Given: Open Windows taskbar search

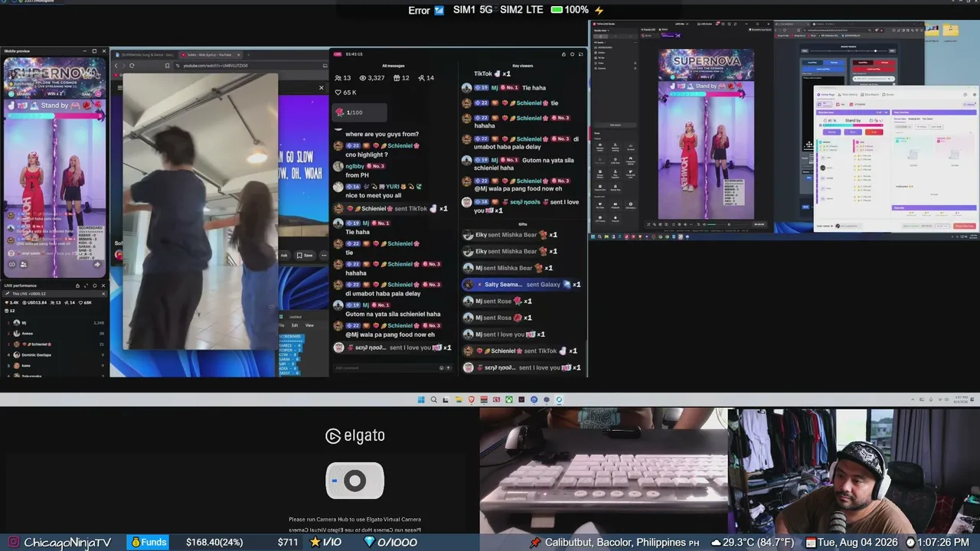Looking at the screenshot, I should [433, 399].
